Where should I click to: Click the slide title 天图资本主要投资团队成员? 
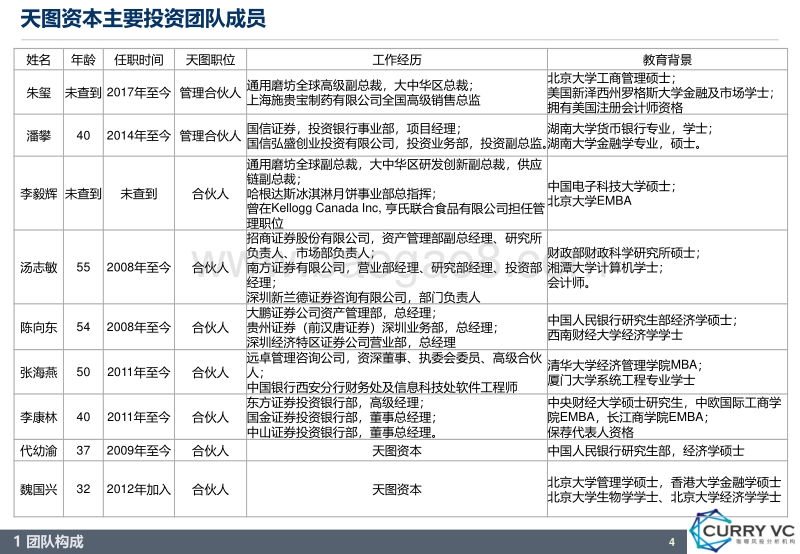pyautogui.click(x=143, y=19)
